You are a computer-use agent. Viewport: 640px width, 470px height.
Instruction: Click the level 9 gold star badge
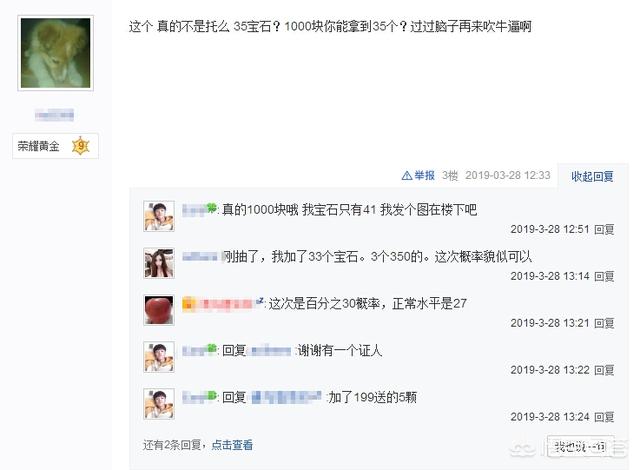(x=80, y=146)
